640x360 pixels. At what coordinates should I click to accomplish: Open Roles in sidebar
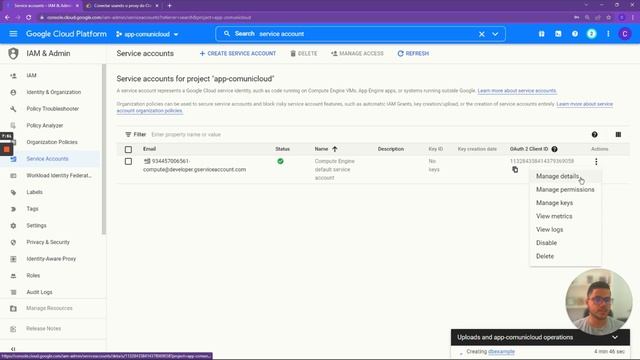coord(33,276)
